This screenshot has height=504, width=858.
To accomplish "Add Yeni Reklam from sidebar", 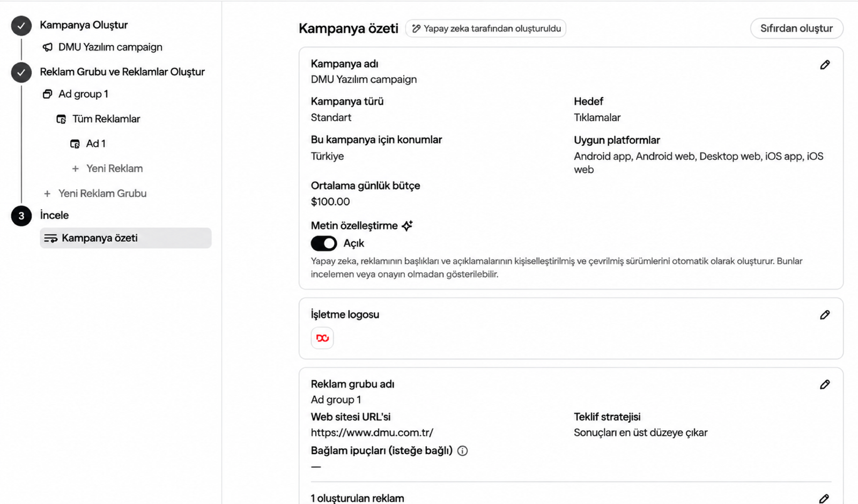I will (x=114, y=168).
